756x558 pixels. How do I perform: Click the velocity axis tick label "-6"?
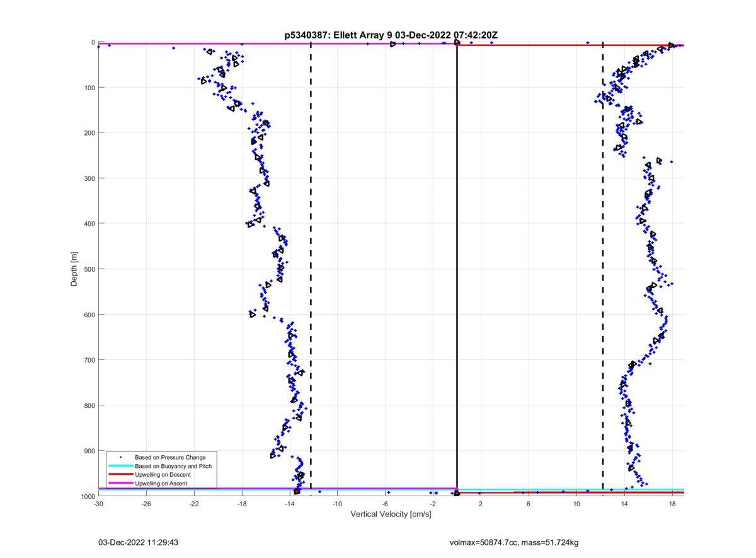385,504
